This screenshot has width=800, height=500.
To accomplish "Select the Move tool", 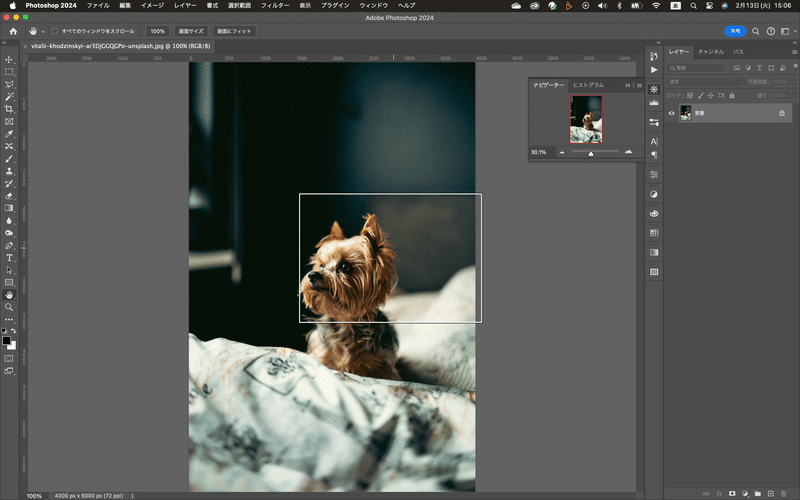I will [x=9, y=60].
